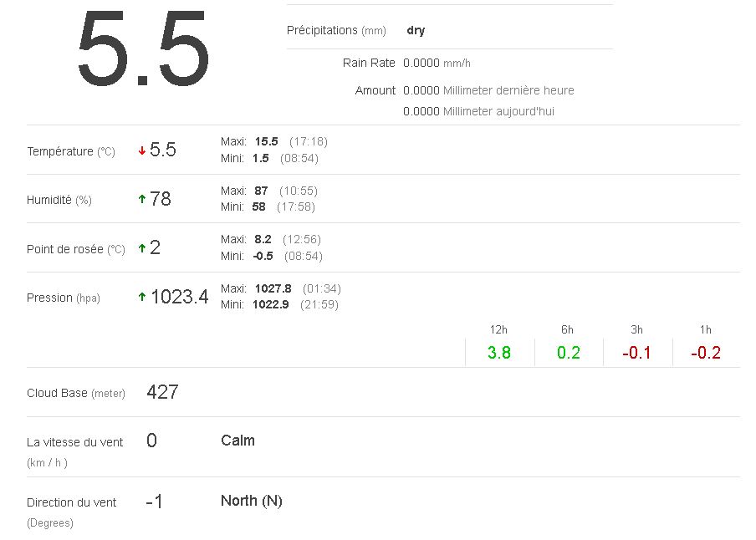Viewport: 756px width, 540px height.
Task: Click the red down arrow beside Température
Action: pos(142,151)
